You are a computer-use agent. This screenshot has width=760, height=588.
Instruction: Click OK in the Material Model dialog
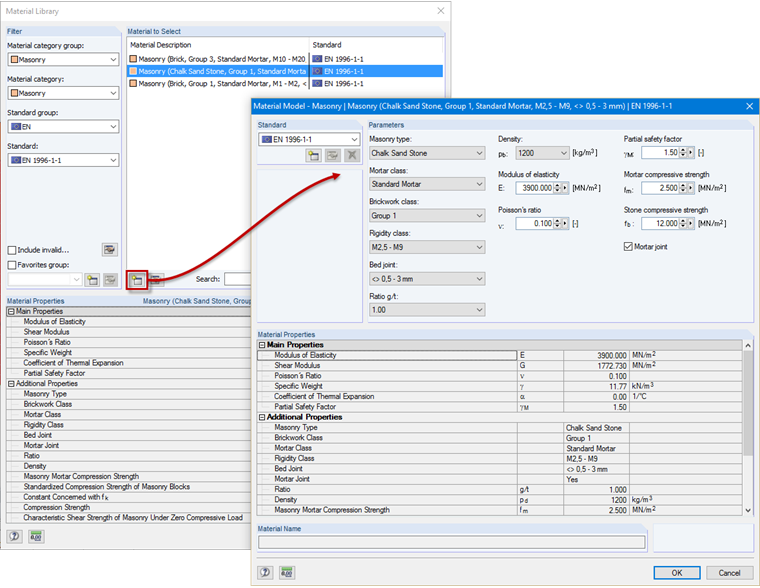point(677,572)
